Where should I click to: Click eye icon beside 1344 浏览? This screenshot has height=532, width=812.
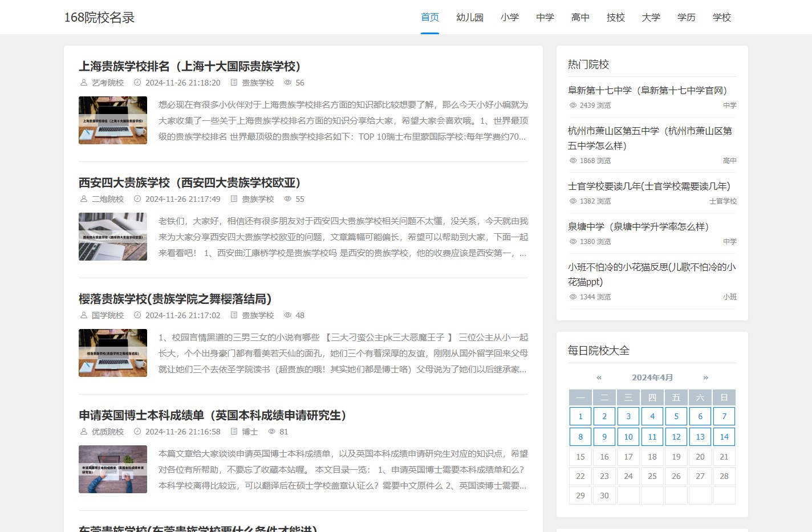tap(573, 297)
